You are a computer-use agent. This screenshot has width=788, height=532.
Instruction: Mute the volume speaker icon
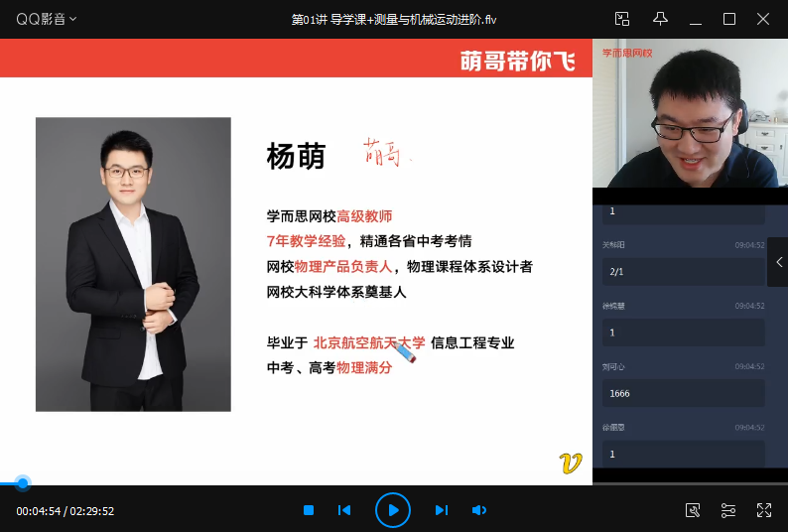(x=478, y=510)
